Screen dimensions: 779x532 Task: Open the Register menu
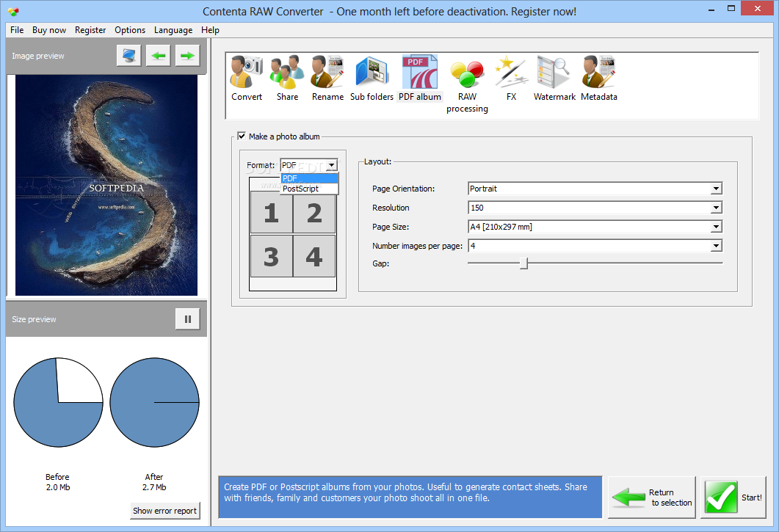pos(90,30)
